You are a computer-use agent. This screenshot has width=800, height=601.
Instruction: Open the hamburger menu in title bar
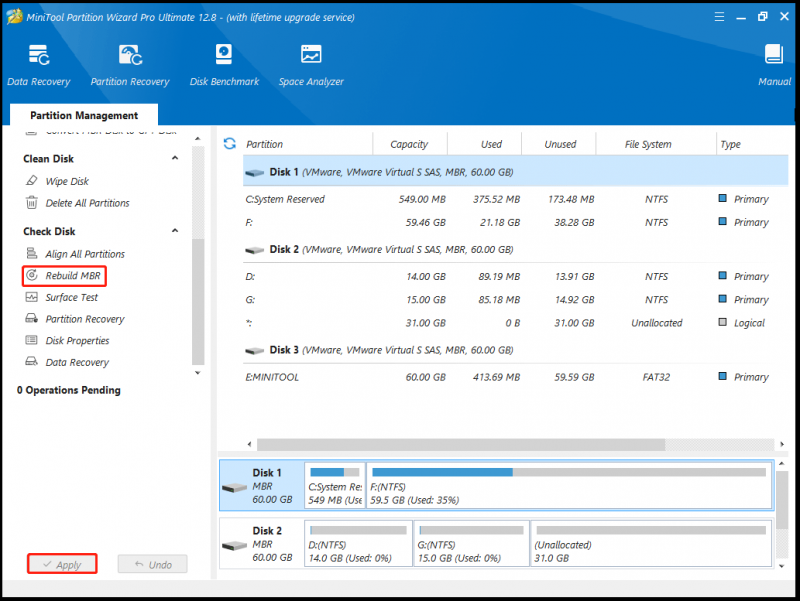click(719, 17)
